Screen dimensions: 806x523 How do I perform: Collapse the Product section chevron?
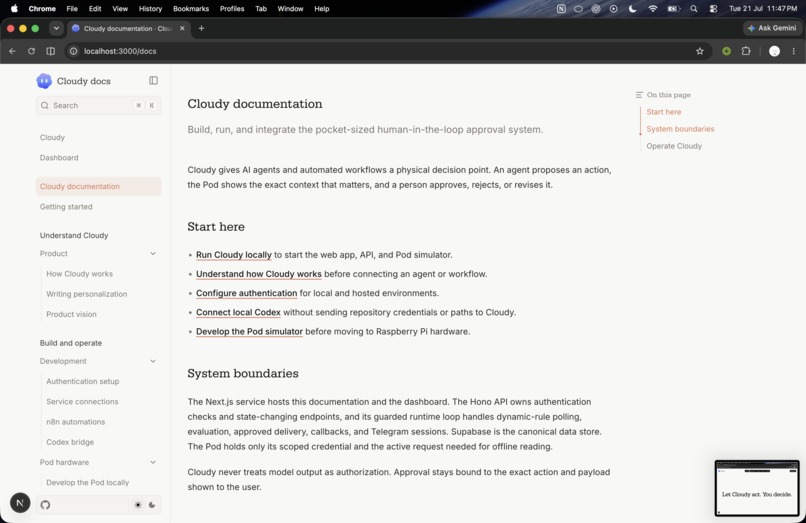[153, 254]
